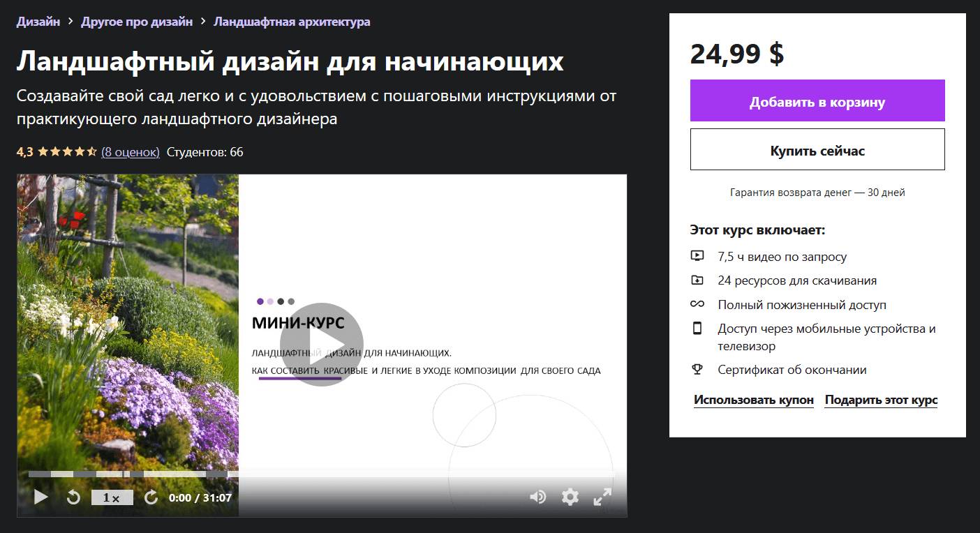Click the video-on-demand icon in course includes
This screenshot has height=533, width=980.
click(697, 256)
